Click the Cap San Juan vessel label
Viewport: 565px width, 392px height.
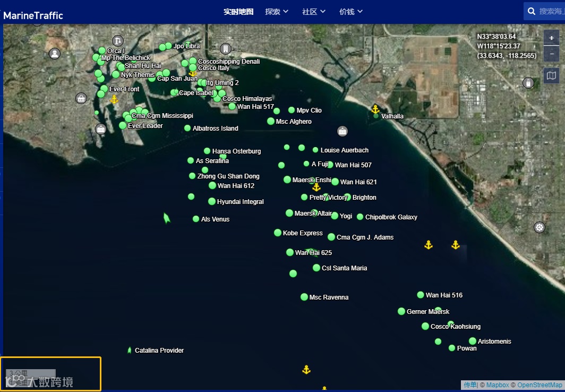(177, 79)
